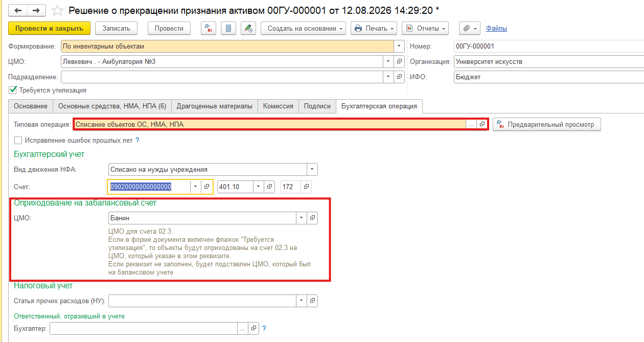Expand 401.10 account dropdown
The width and height of the screenshot is (644, 342).
[259, 187]
